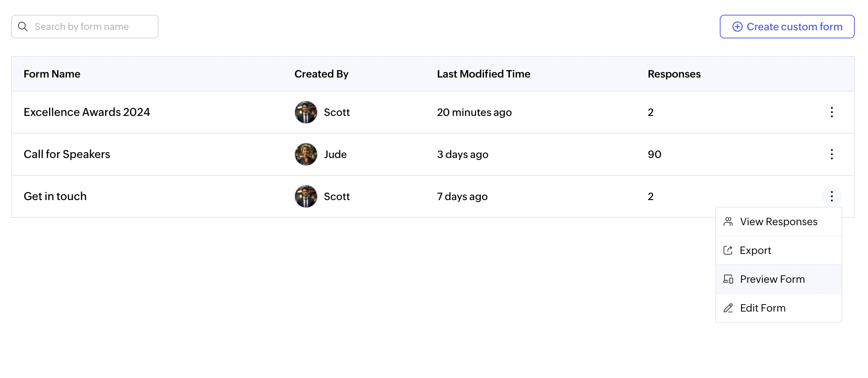The height and width of the screenshot is (378, 868).
Task: Click the plus icon in Create custom form
Action: click(737, 27)
